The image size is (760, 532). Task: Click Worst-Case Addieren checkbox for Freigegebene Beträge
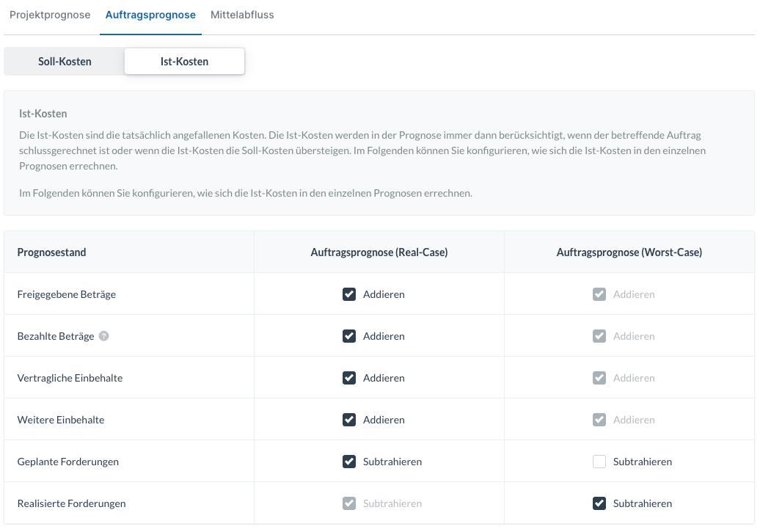(599, 294)
